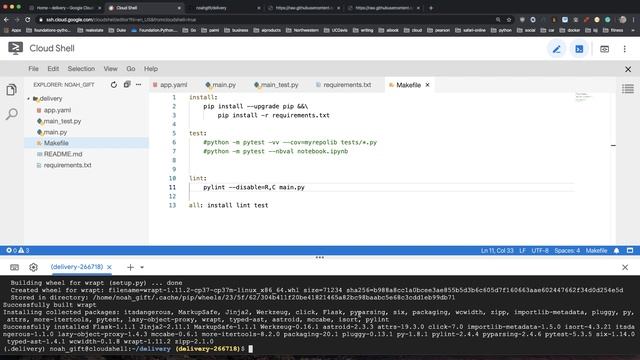Open the Explorer files icon in sidebar
Viewport: 640px width, 360px height.
click(11, 90)
